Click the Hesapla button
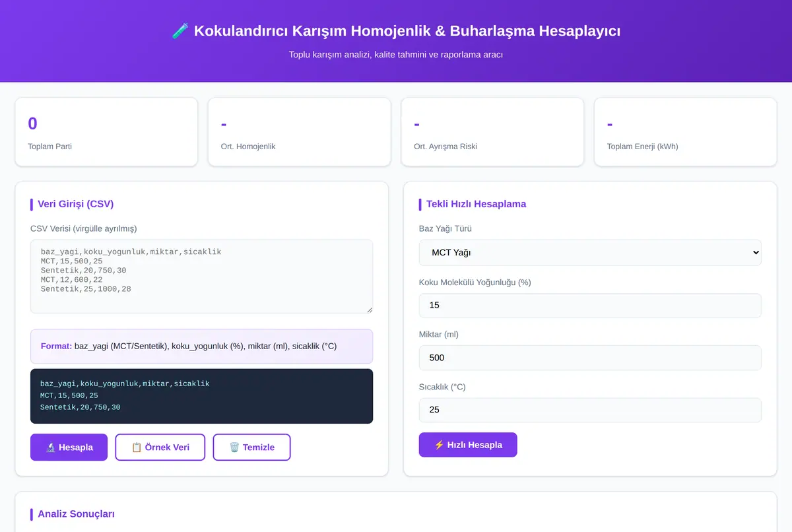The width and height of the screenshot is (792, 532). click(69, 447)
